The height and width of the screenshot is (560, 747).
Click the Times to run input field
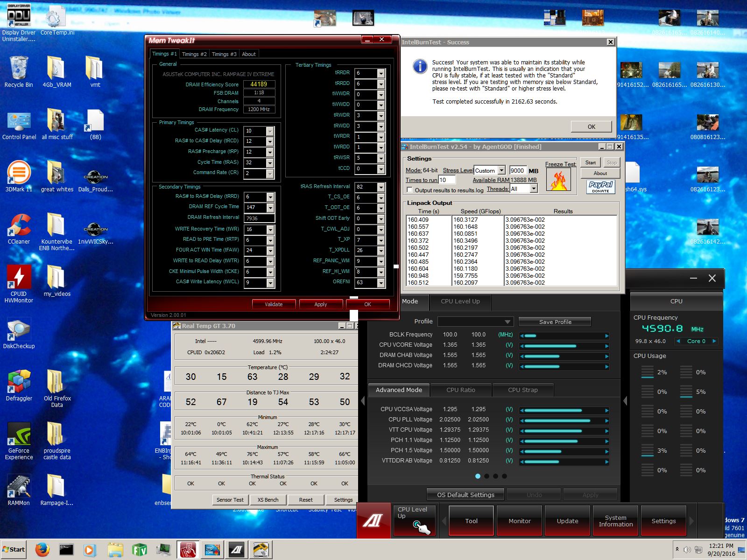tap(447, 180)
